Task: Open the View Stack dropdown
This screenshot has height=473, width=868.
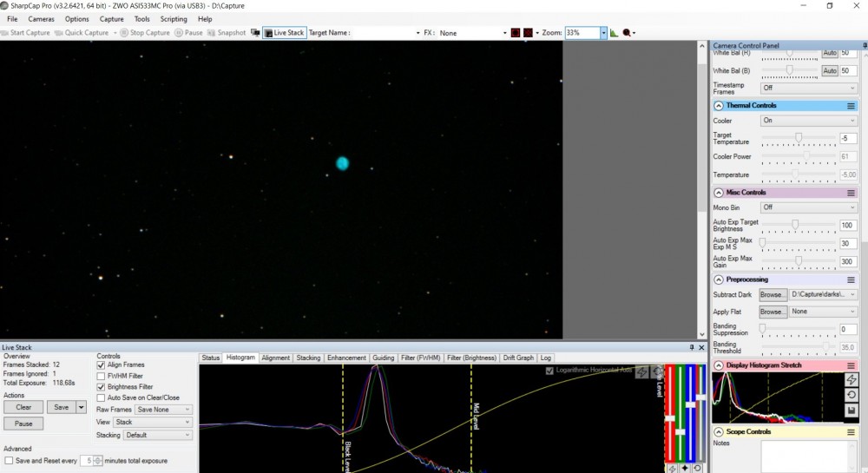Action: pos(152,422)
